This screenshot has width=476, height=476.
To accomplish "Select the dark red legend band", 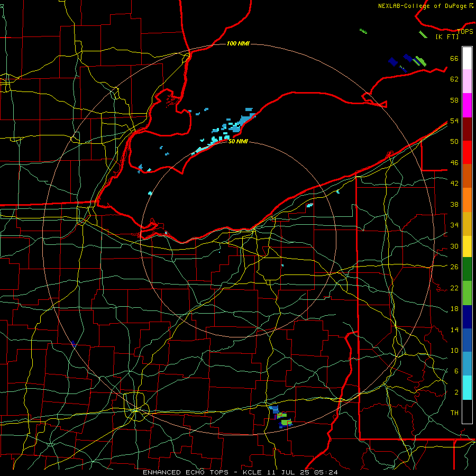I will 467,129.
